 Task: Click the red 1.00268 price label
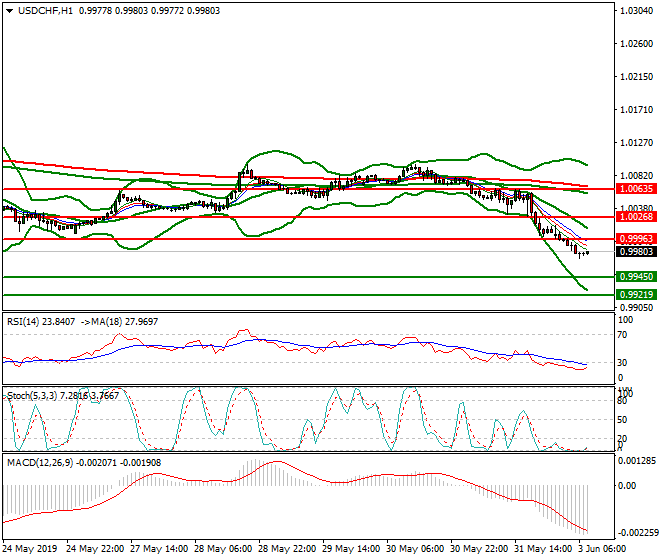point(636,217)
